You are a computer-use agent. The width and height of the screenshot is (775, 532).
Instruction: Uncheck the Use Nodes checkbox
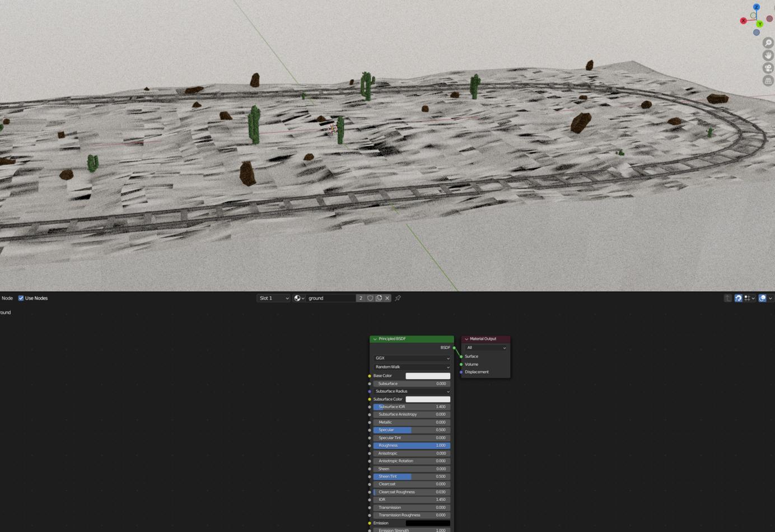click(x=21, y=298)
